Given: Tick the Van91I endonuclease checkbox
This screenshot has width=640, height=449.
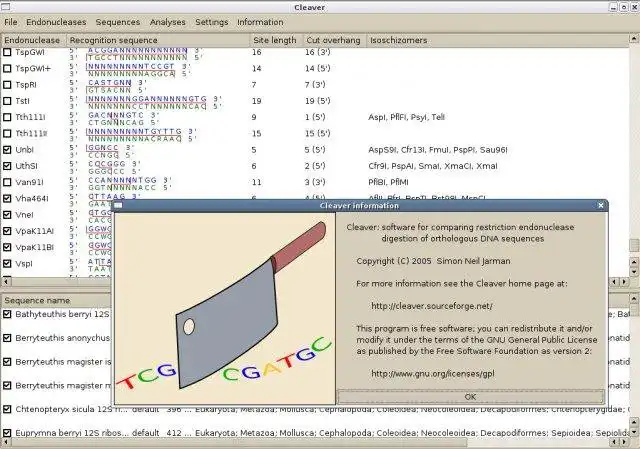Looking at the screenshot, I should [x=7, y=182].
